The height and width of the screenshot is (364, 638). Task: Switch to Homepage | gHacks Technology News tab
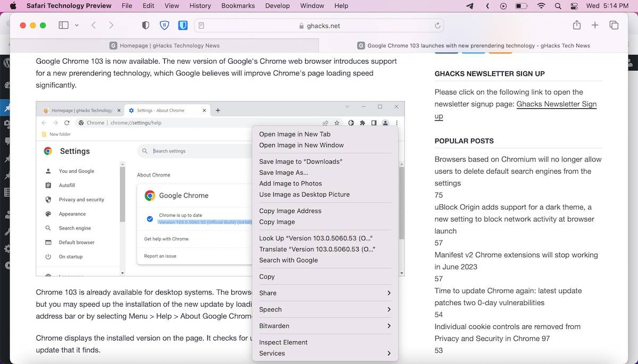(164, 46)
